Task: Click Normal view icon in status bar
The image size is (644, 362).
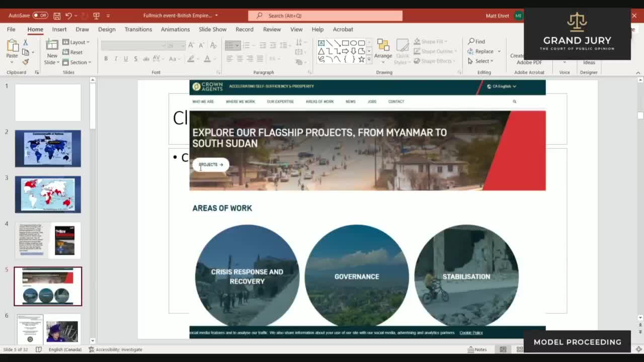Action: pyautogui.click(x=503, y=349)
